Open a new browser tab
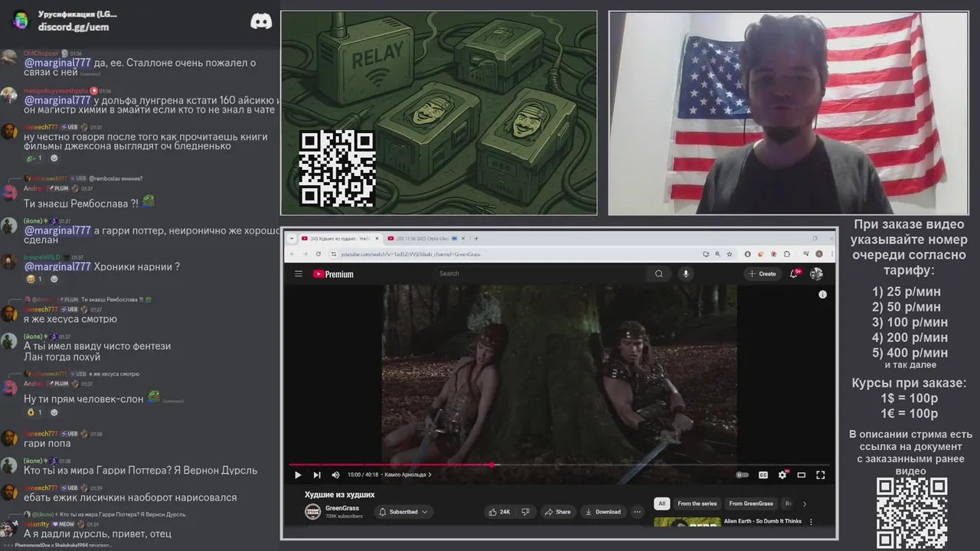Image resolution: width=980 pixels, height=551 pixels. coord(475,239)
